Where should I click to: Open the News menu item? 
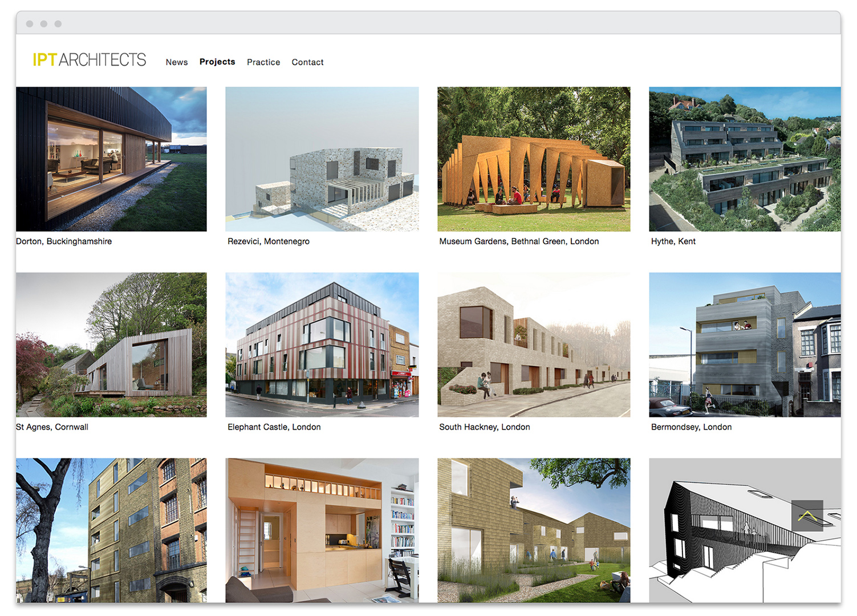(x=177, y=62)
